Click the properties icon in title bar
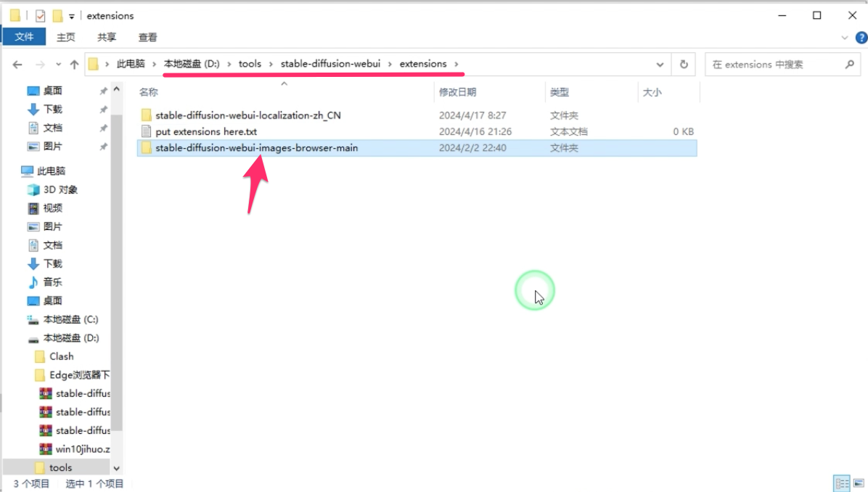The image size is (868, 492). [41, 16]
